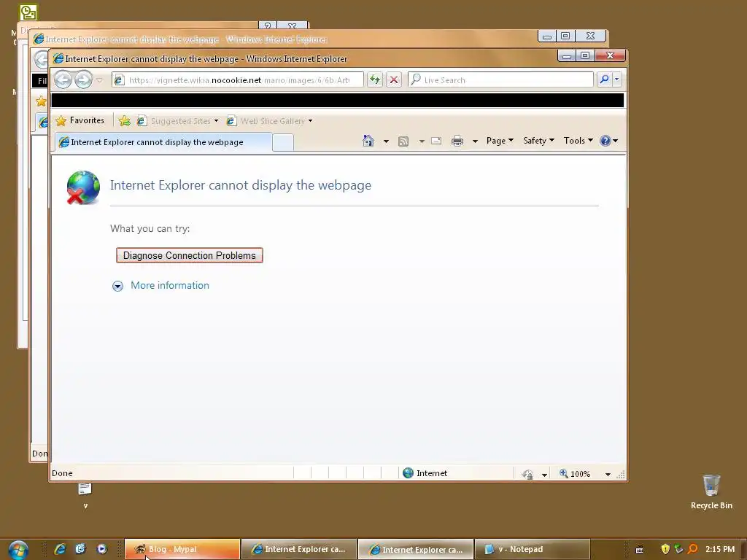
Task: Select the Internet Explorer cannot display tab
Action: 164,142
